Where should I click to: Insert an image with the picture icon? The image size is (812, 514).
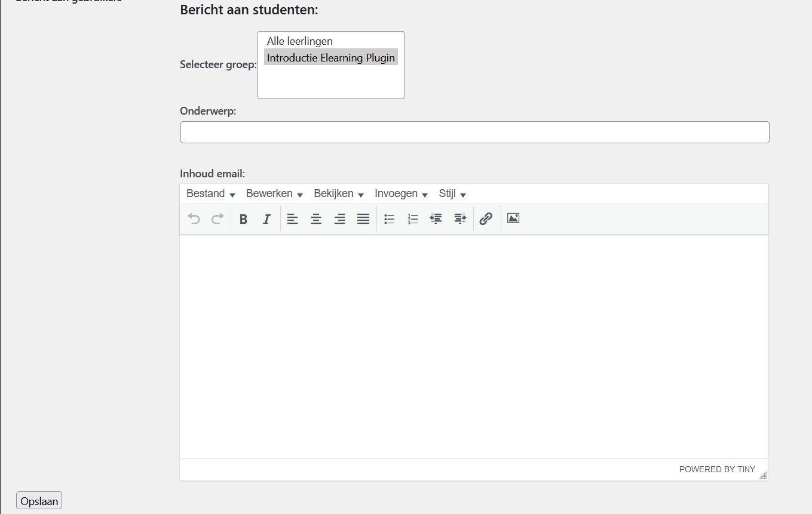coord(513,218)
